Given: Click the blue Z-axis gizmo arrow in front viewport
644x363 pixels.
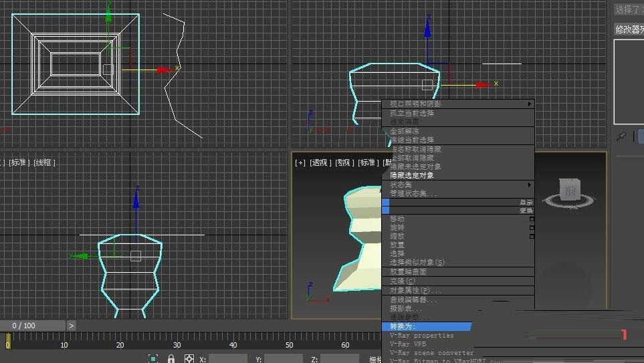Looking at the screenshot, I should (x=427, y=28).
